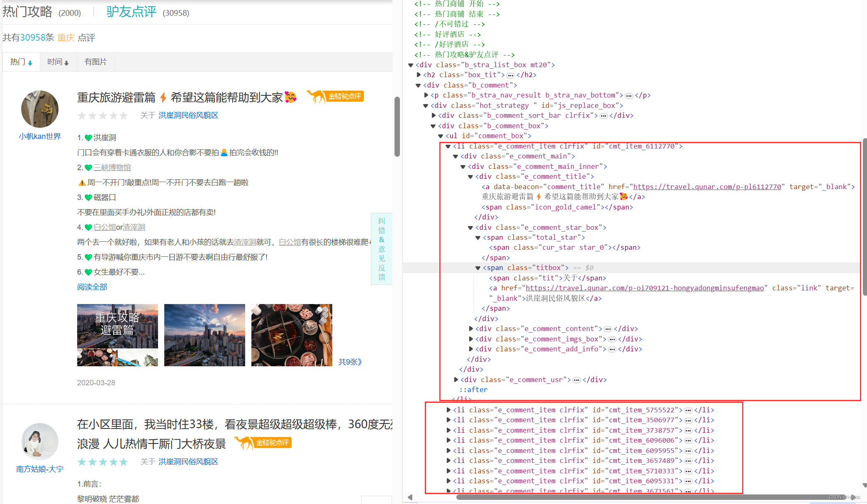Click ellipsis icon of box_tit h2 node
The height and width of the screenshot is (504, 867).
click(511, 75)
